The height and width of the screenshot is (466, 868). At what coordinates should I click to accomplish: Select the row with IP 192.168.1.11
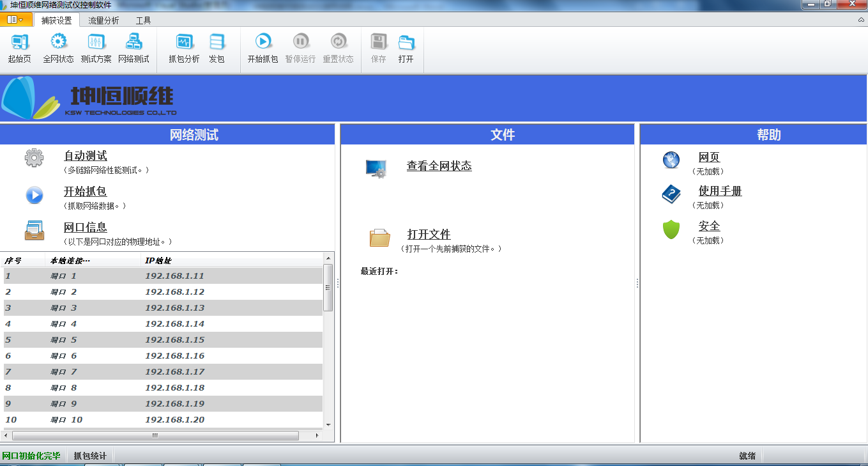point(164,276)
